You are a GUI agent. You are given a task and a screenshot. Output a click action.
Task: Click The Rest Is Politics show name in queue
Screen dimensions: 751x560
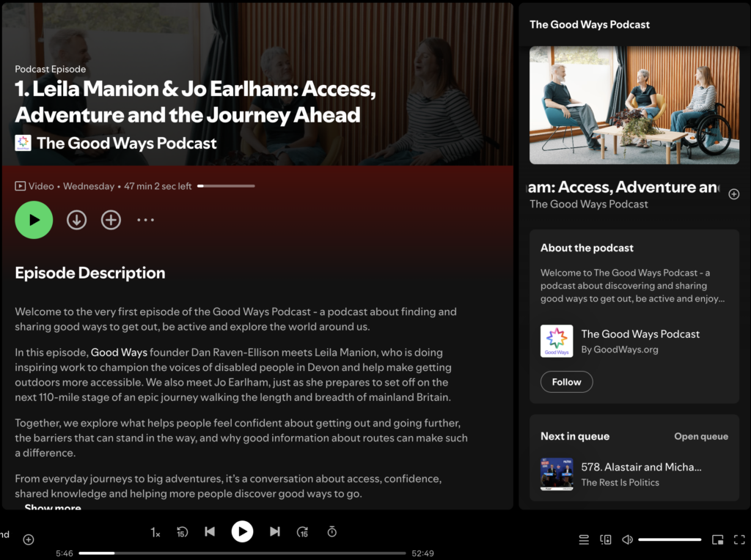pos(620,482)
